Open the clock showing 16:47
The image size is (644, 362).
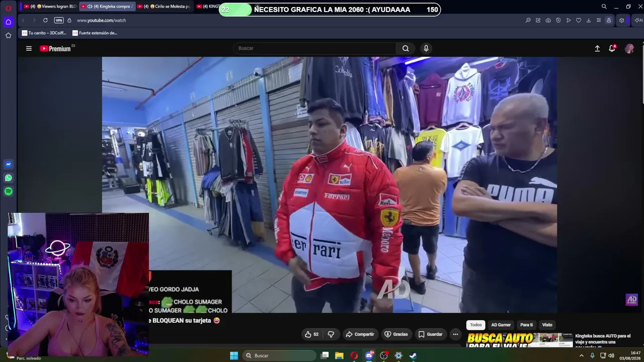[x=630, y=355]
